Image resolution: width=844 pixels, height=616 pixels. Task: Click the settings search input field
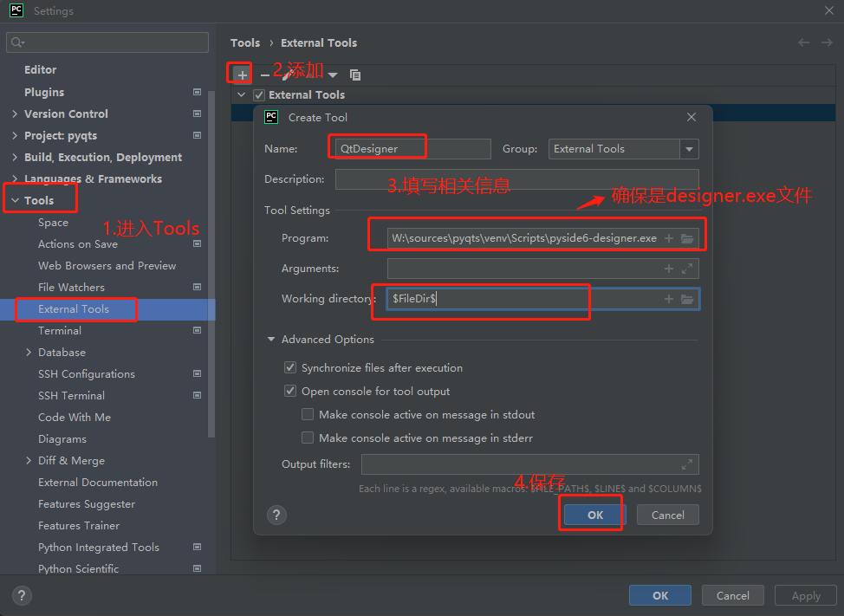(107, 42)
